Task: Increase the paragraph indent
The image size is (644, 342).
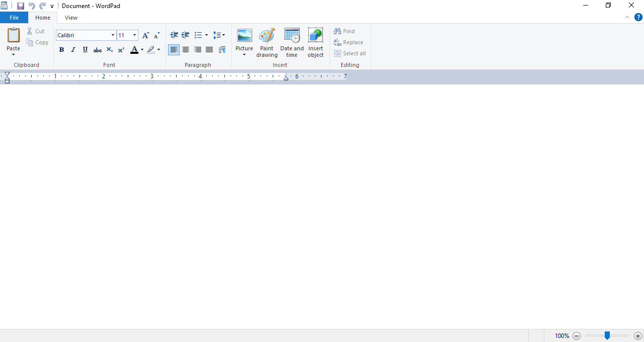Action: pyautogui.click(x=186, y=35)
